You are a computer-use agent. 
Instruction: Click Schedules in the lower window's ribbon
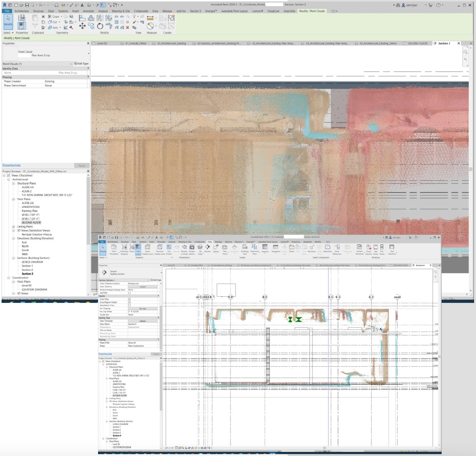click(276, 249)
